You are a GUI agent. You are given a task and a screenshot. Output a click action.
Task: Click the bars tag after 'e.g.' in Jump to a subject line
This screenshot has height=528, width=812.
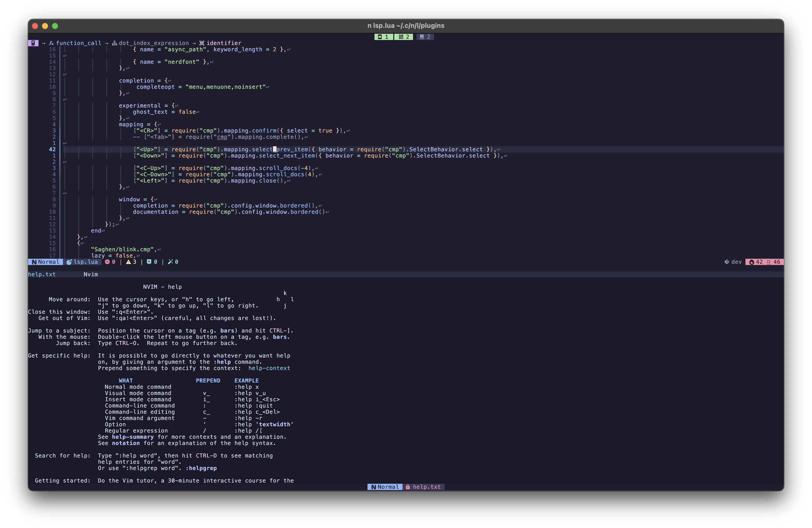coord(227,330)
